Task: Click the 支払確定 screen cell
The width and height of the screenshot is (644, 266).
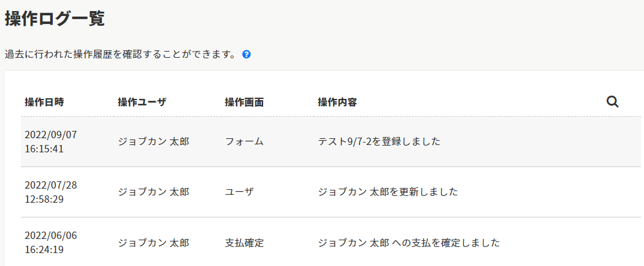Action: click(244, 243)
